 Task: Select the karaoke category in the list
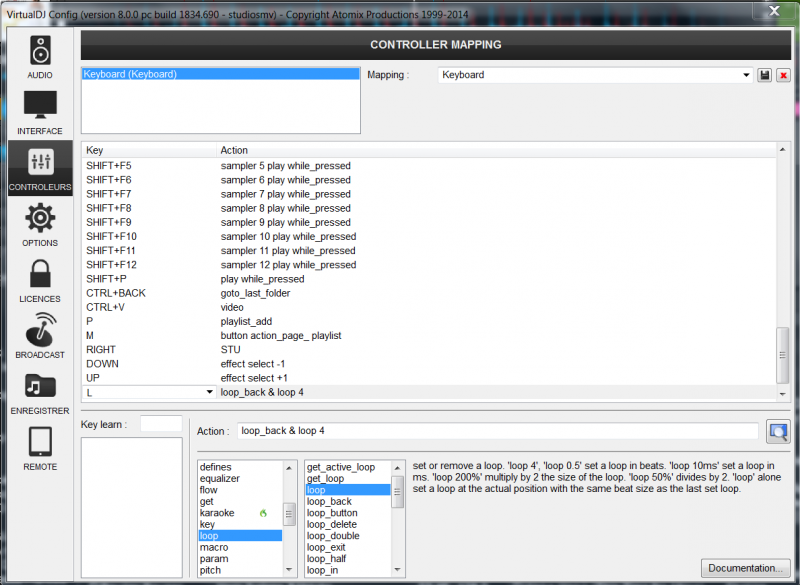[x=217, y=513]
